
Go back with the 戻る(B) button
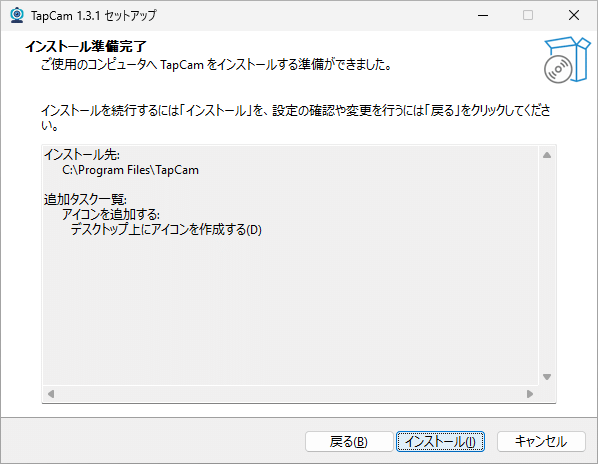349,442
